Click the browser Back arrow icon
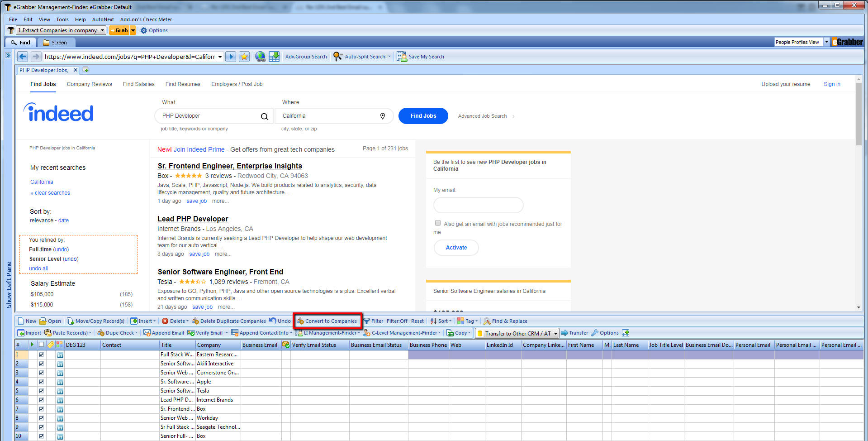The height and width of the screenshot is (441, 868). pyautogui.click(x=23, y=57)
